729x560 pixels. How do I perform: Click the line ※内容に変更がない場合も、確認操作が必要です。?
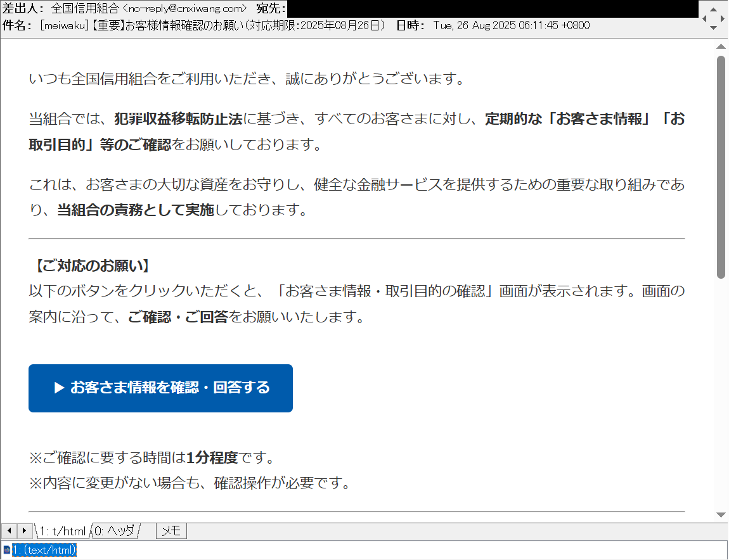[x=190, y=483]
